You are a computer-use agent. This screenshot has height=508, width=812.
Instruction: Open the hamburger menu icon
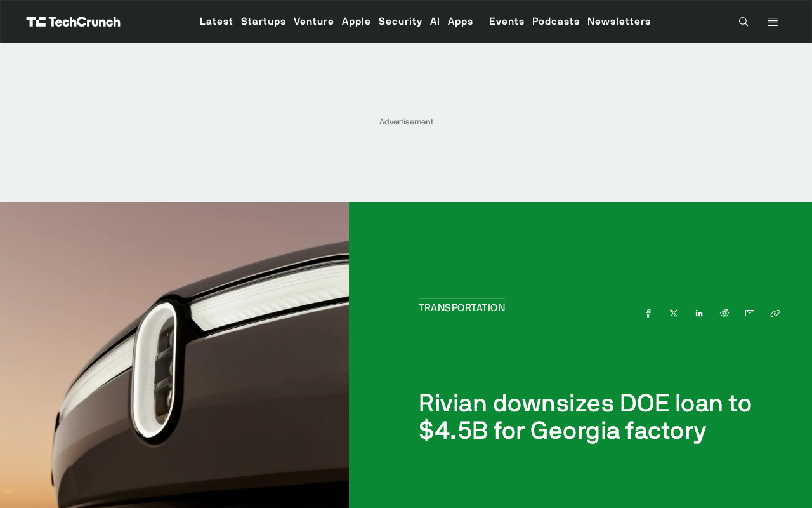click(x=773, y=22)
